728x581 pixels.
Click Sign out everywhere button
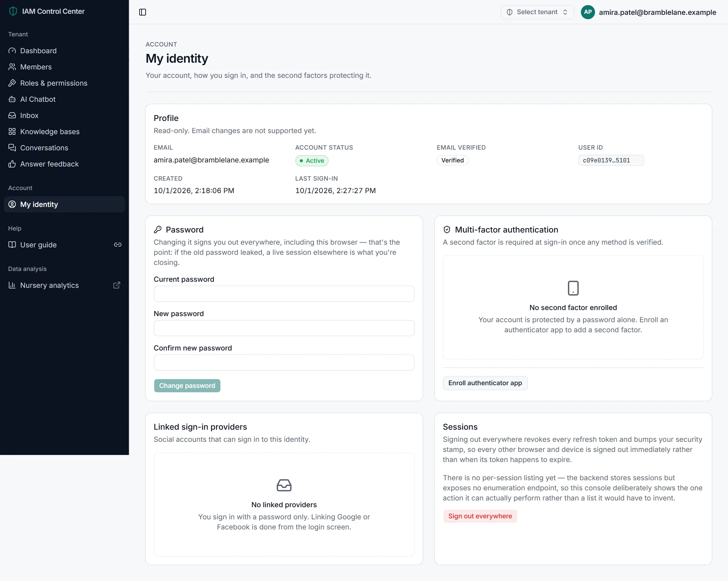(x=480, y=516)
